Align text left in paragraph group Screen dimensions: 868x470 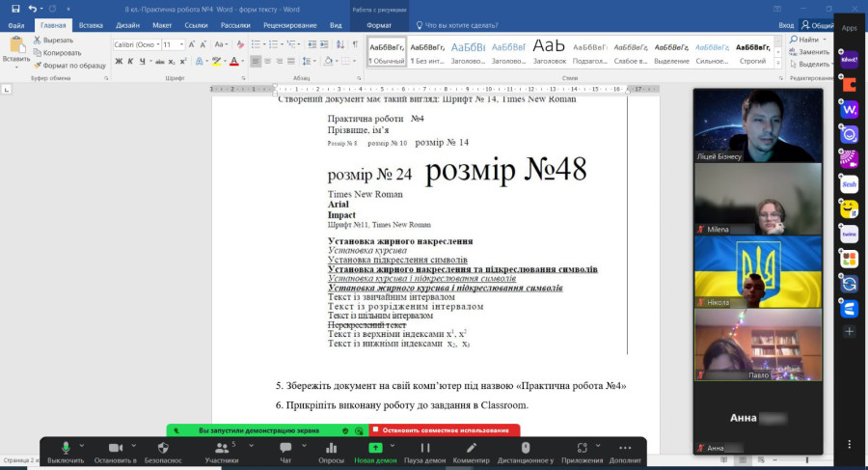[x=256, y=61]
